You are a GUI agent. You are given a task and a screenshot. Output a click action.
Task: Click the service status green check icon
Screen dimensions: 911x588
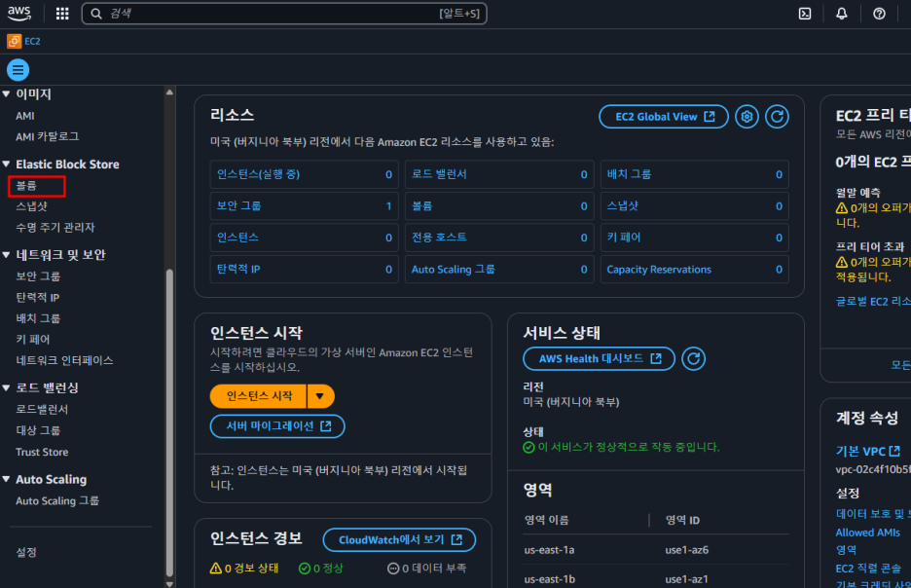coord(528,447)
